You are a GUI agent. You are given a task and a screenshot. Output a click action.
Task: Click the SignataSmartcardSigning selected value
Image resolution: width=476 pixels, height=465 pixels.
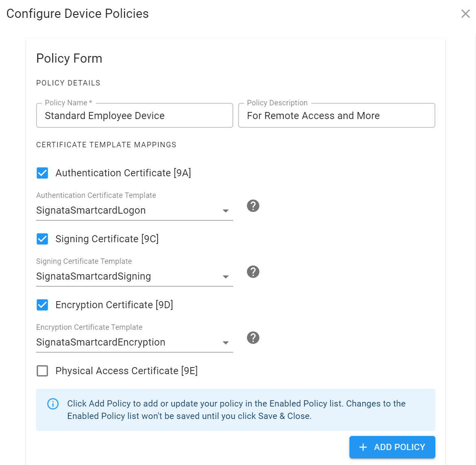point(93,276)
